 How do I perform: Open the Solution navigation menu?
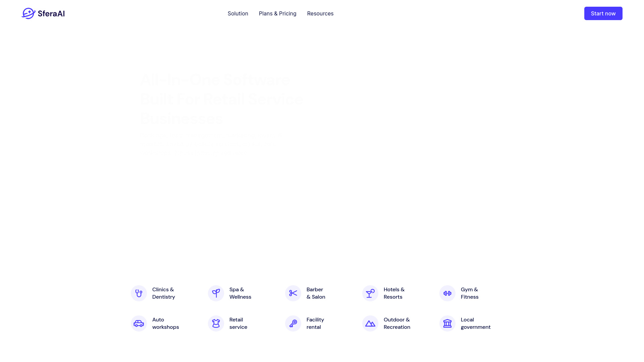(x=237, y=13)
